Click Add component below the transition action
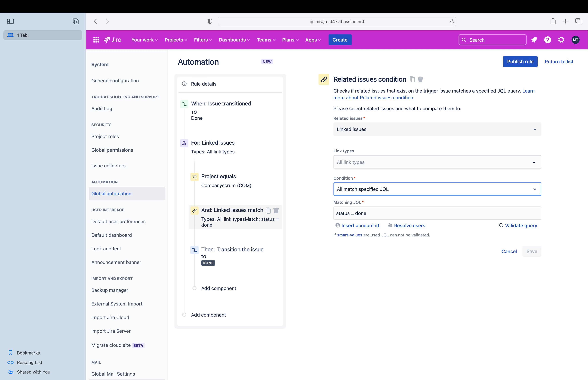 click(x=219, y=288)
